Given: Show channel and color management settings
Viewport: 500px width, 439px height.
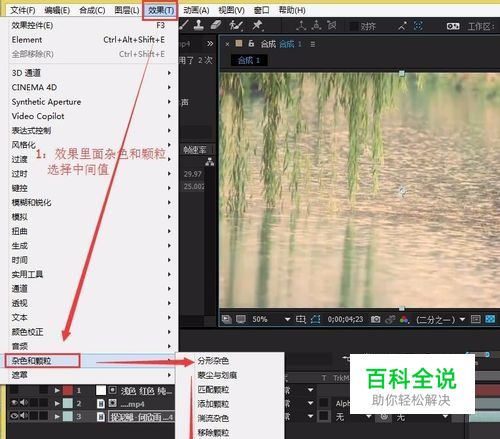Looking at the screenshot, I should click(404, 319).
